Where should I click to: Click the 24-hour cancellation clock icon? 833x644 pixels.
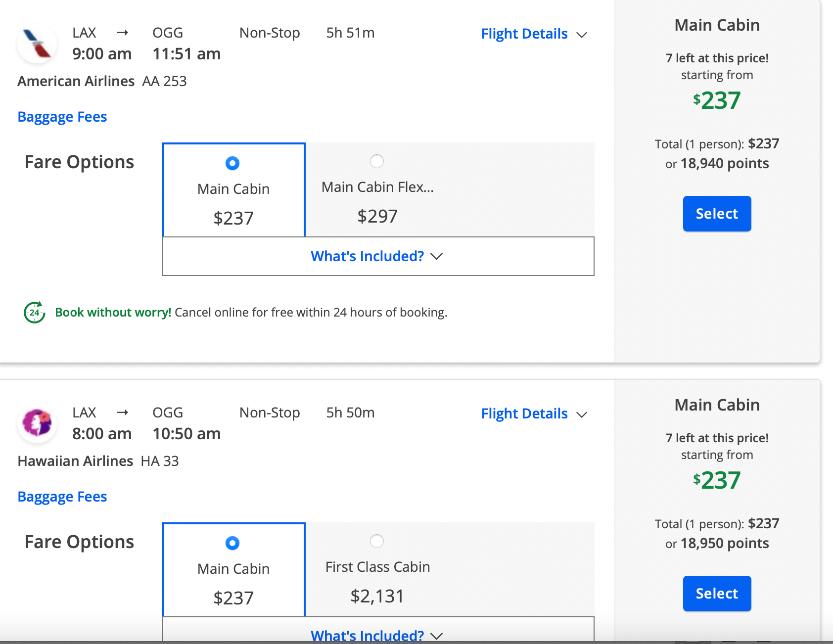click(35, 312)
